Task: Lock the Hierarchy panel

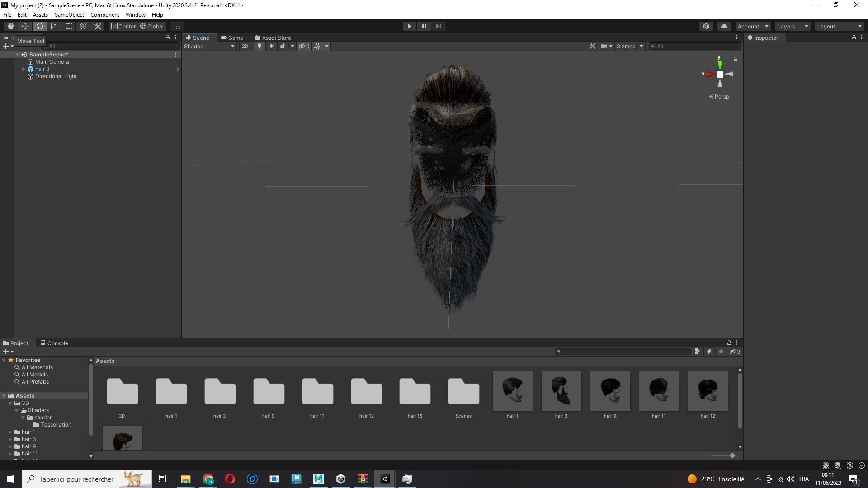Action: (168, 38)
